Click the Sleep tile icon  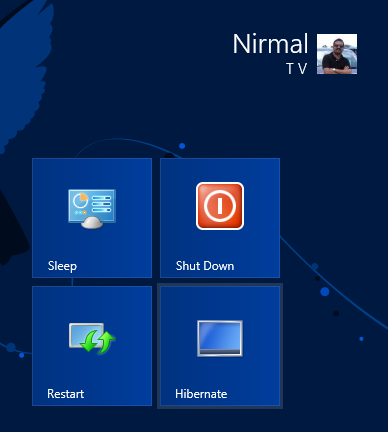tap(92, 209)
